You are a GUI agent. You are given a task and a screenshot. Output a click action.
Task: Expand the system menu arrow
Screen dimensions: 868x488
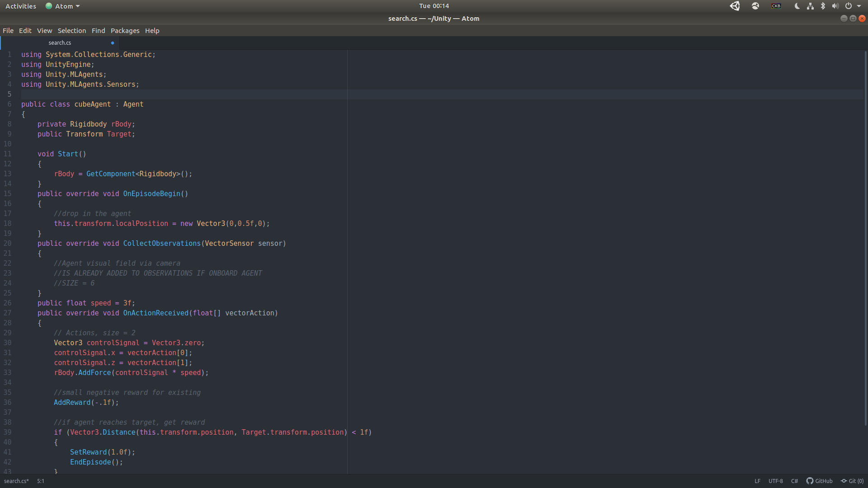pos(859,6)
